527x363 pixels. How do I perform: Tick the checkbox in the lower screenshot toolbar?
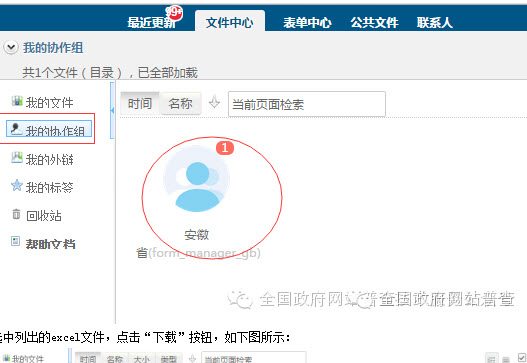pyautogui.click(x=522, y=358)
